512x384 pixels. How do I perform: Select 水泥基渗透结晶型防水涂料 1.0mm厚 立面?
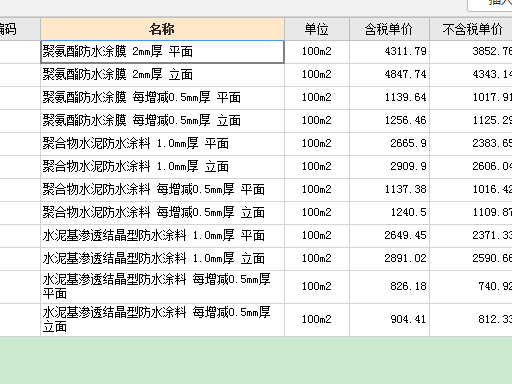162,259
